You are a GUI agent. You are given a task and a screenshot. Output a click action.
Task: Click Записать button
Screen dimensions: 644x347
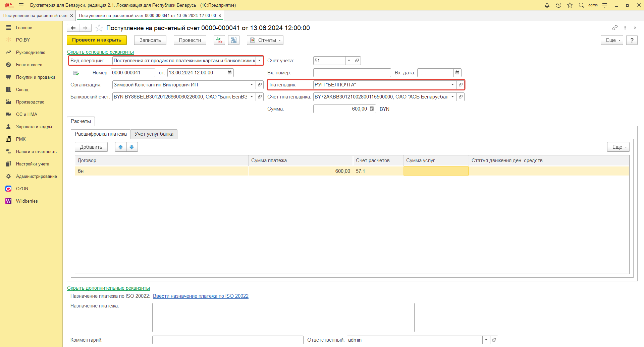tap(150, 40)
